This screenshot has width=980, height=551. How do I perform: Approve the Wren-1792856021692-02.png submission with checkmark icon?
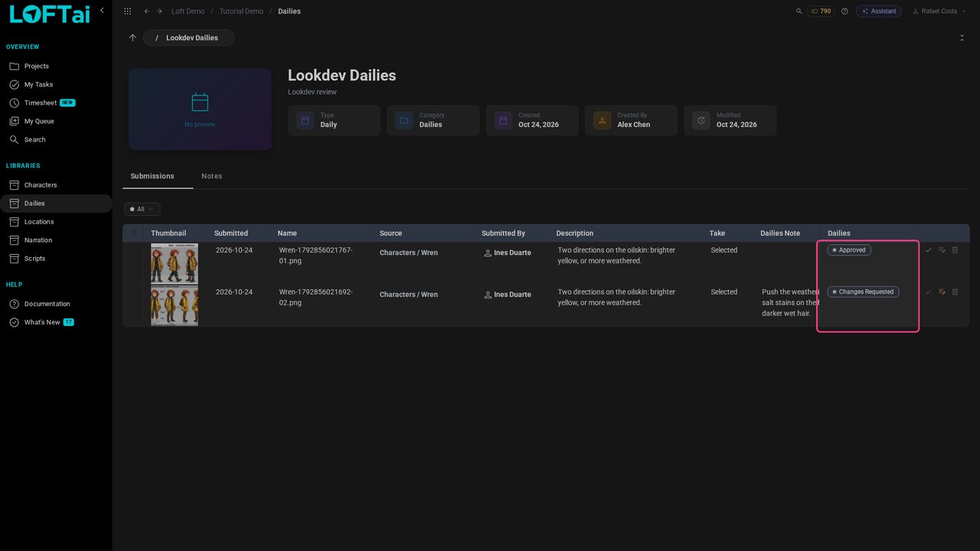point(929,292)
